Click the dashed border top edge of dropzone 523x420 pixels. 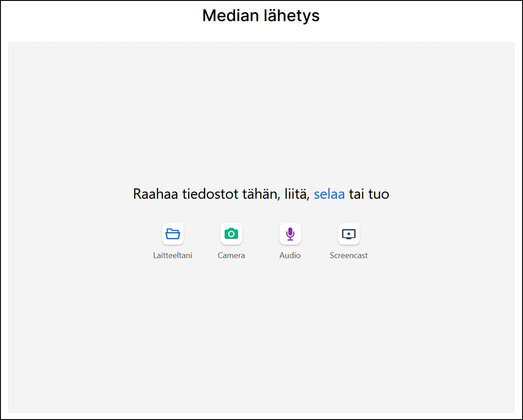(x=261, y=48)
